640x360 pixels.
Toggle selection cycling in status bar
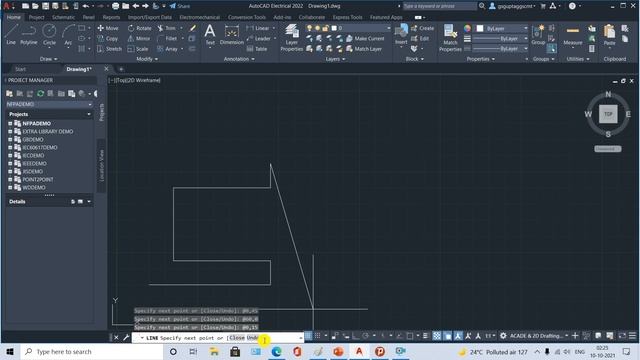tap(448, 336)
